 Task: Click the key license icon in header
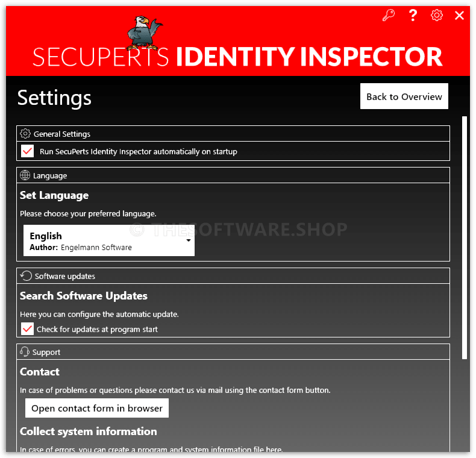388,15
